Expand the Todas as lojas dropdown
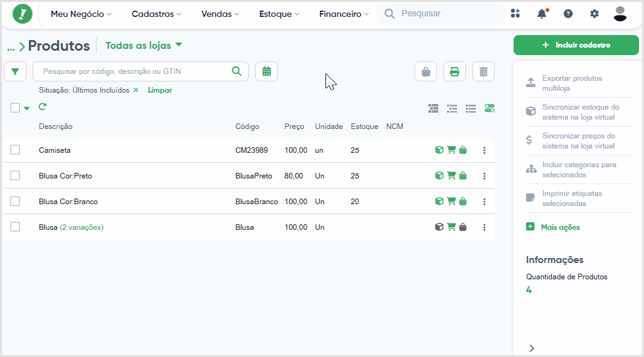Screen dimensions: 644x357 144,45
